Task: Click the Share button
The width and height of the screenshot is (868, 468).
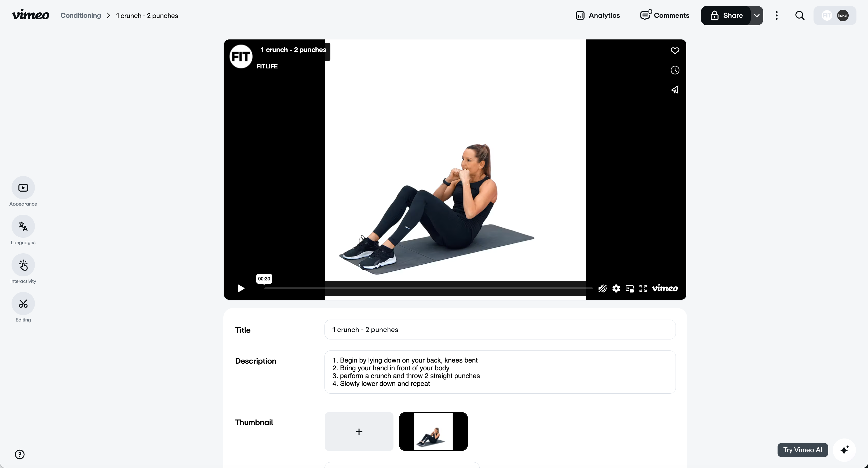Action: tap(726, 16)
